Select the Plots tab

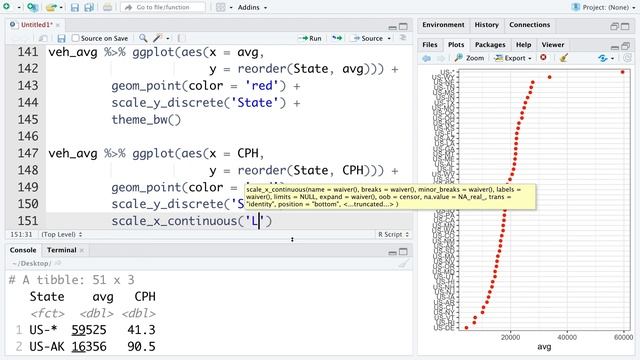click(456, 45)
